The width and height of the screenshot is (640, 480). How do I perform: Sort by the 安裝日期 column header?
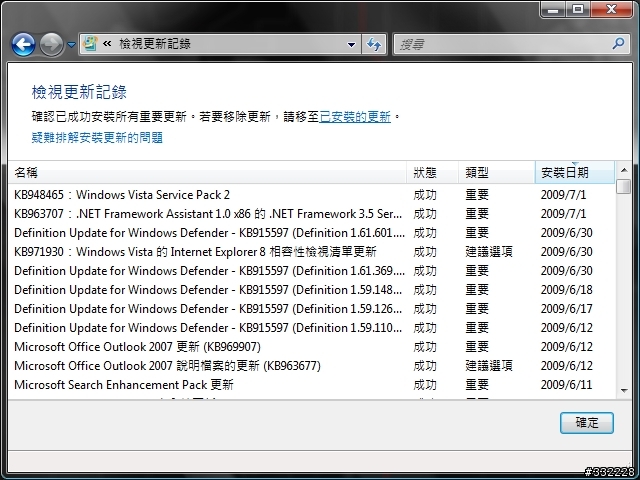[574, 172]
